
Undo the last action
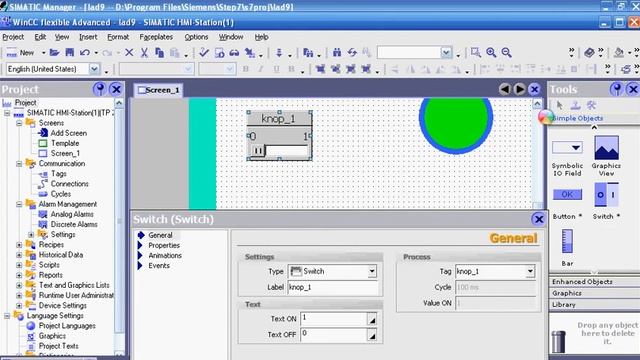[85, 52]
